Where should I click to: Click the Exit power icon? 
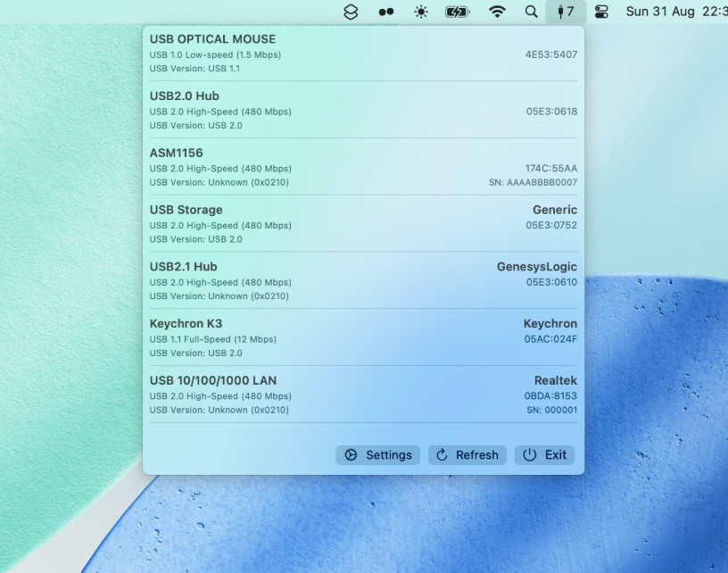(529, 455)
